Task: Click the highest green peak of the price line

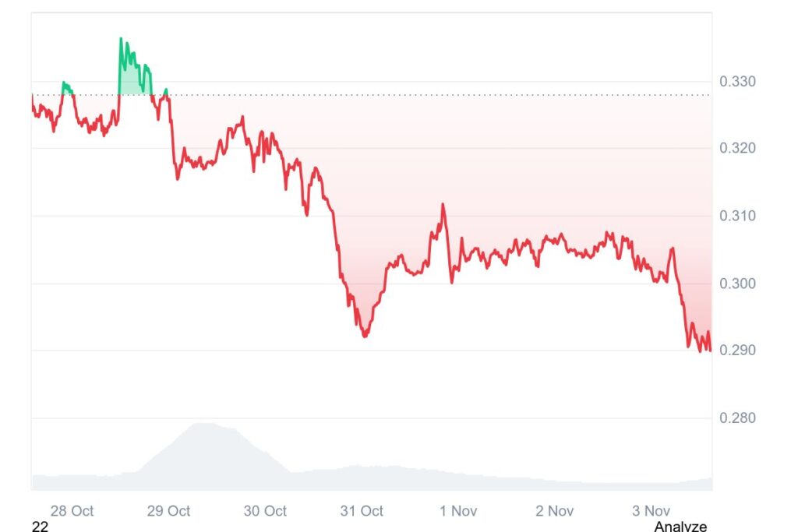Action: tap(121, 38)
